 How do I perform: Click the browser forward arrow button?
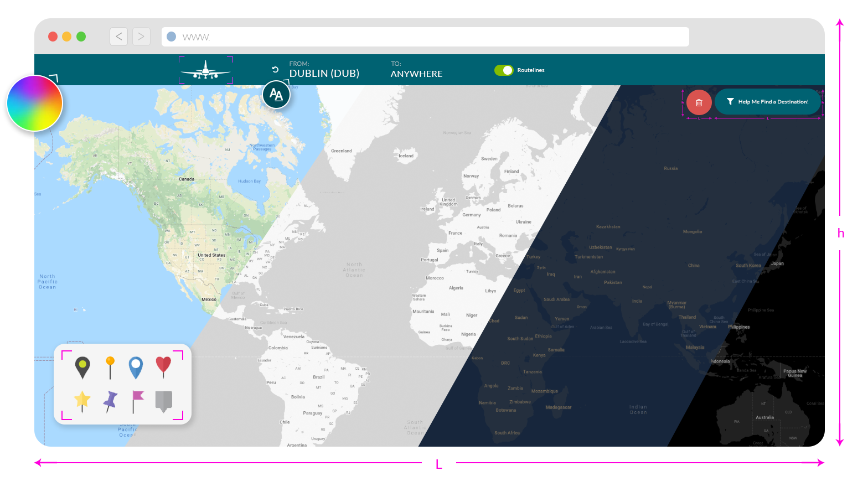point(141,37)
